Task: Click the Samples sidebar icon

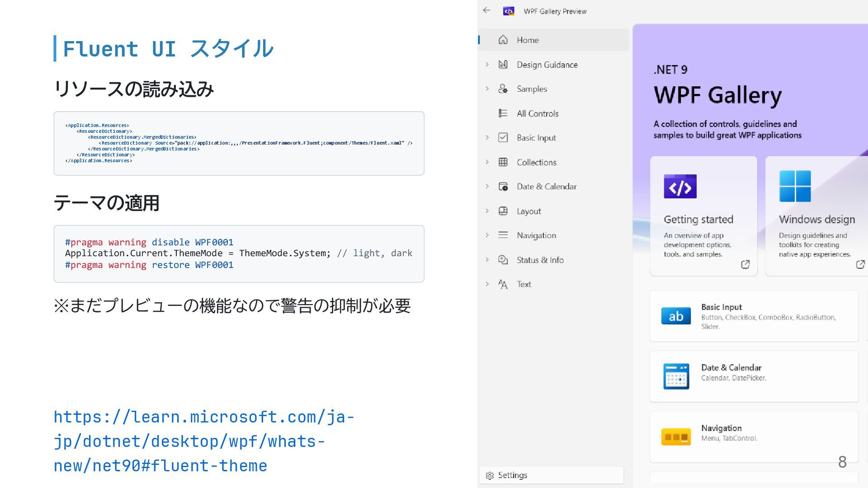Action: 503,89
